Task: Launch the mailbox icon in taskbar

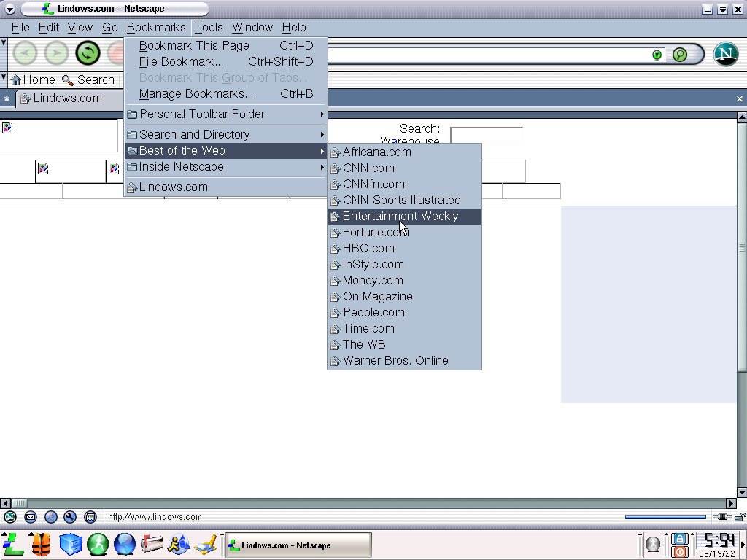Action: pos(152,545)
